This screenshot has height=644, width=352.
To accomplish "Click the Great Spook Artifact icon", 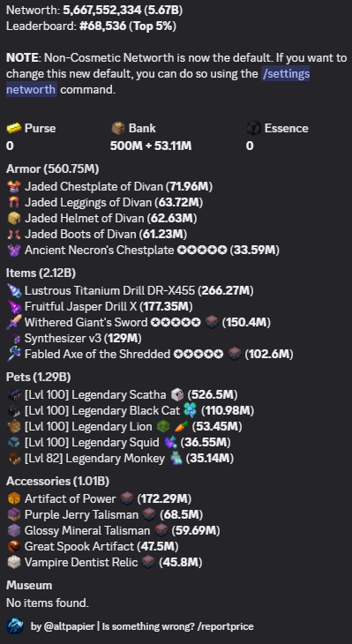I will pyautogui.click(x=14, y=547).
